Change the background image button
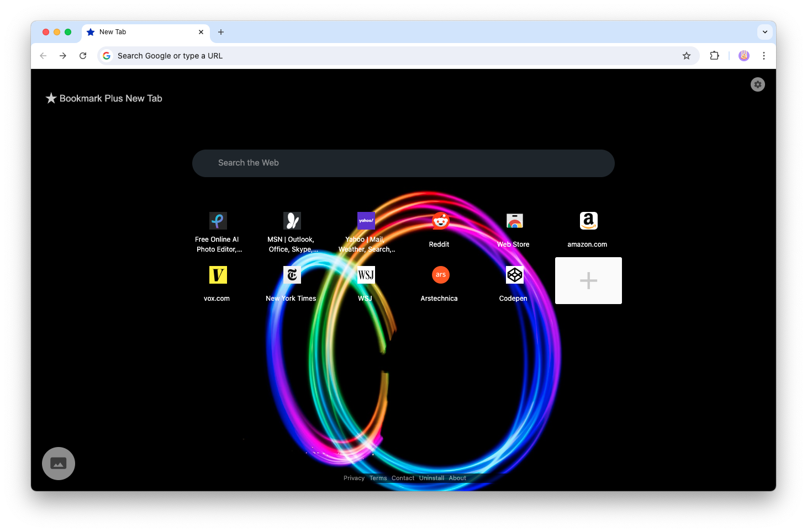807x532 pixels. coord(59,464)
